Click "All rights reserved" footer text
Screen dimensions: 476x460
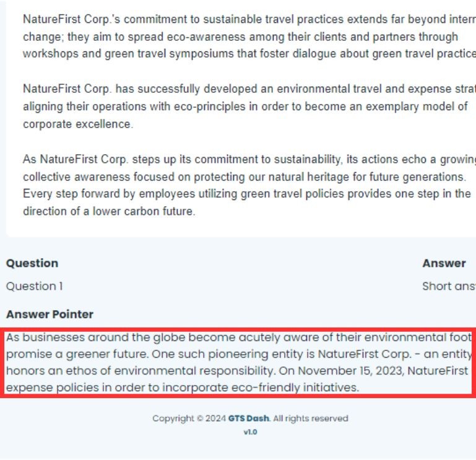pos(311,418)
